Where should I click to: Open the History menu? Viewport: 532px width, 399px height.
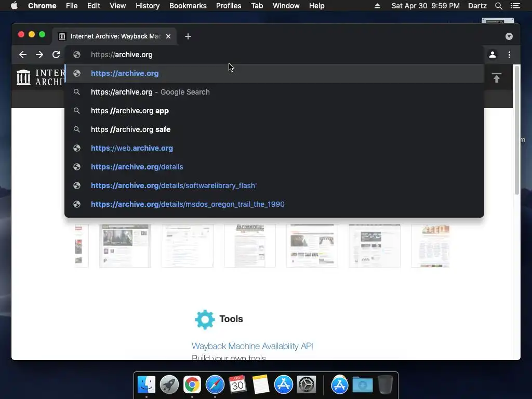pos(148,6)
